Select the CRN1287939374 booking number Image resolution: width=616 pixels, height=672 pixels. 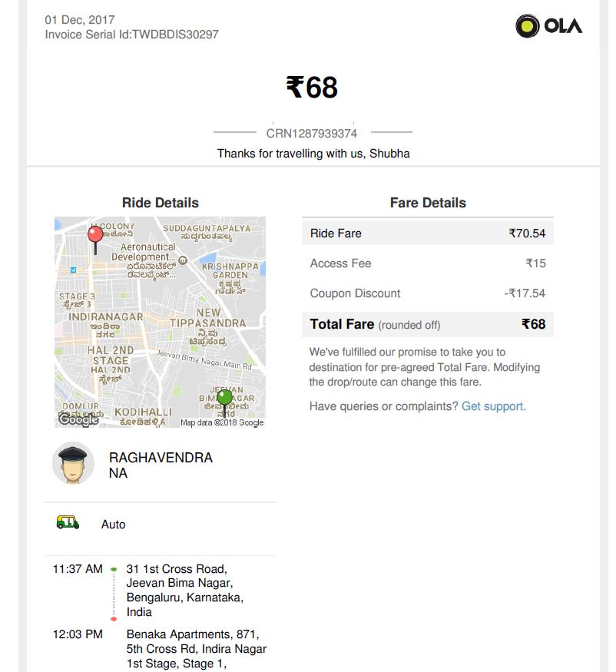tap(312, 133)
